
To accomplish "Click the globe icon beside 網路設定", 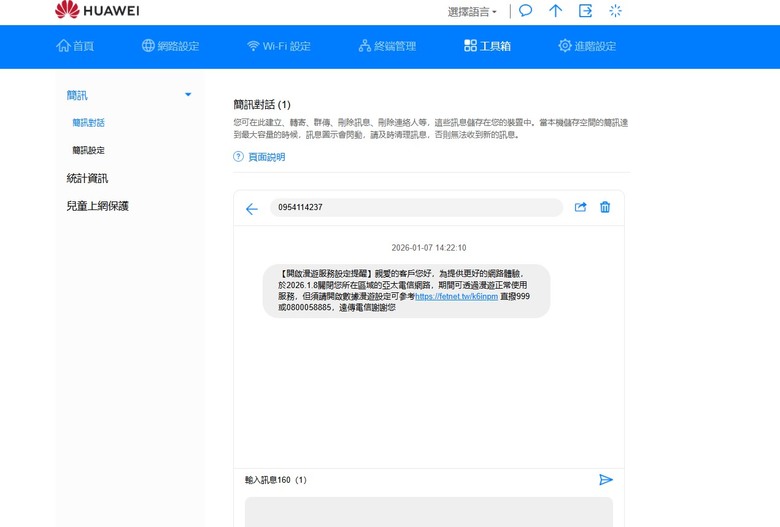I will [148, 46].
